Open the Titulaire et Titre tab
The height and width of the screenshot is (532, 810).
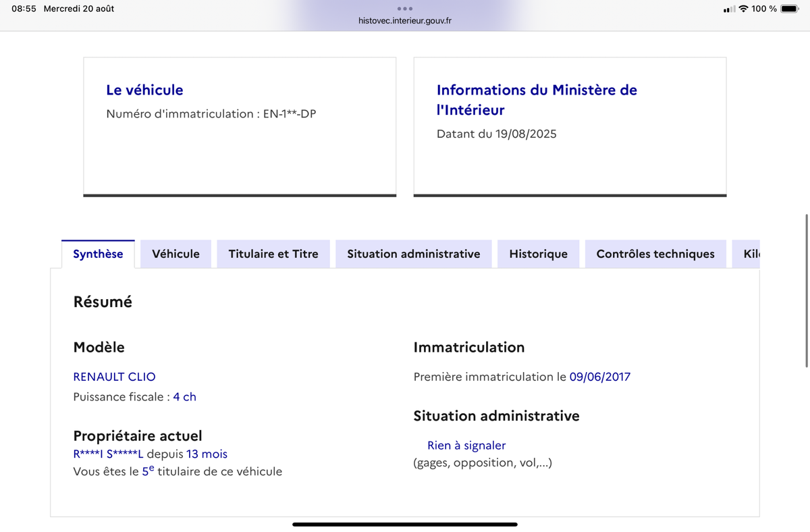tap(273, 254)
